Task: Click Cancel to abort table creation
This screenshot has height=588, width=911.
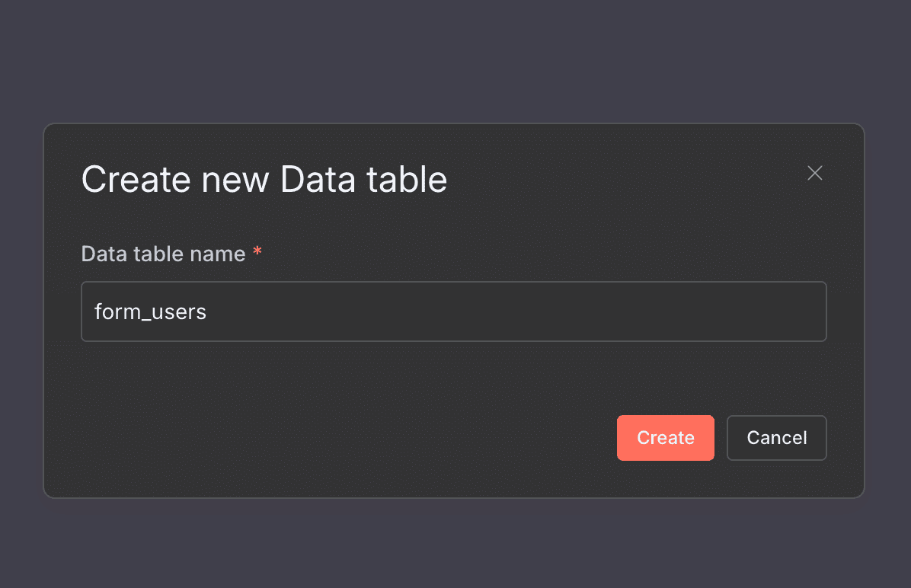Action: (776, 437)
